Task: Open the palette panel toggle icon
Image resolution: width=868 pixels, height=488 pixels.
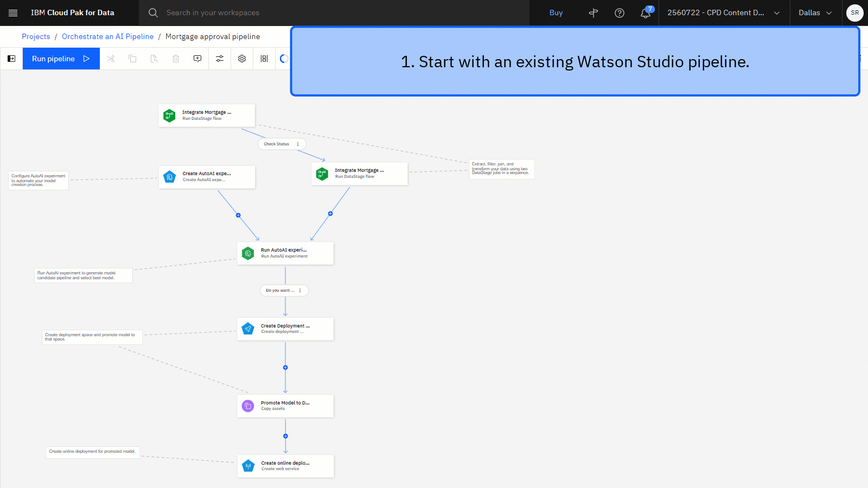Action: click(11, 59)
